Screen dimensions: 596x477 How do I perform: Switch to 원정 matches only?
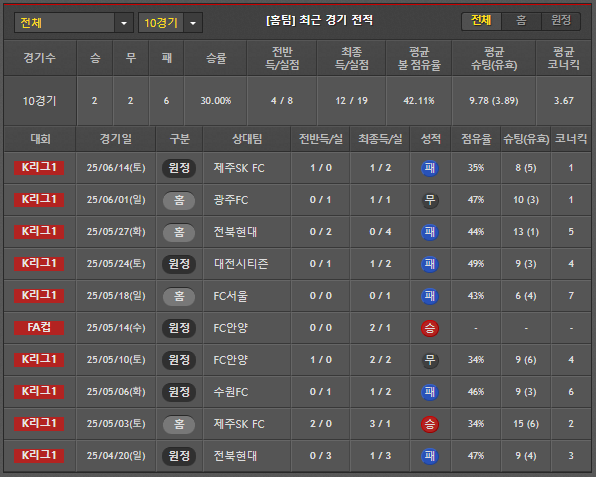tap(561, 20)
